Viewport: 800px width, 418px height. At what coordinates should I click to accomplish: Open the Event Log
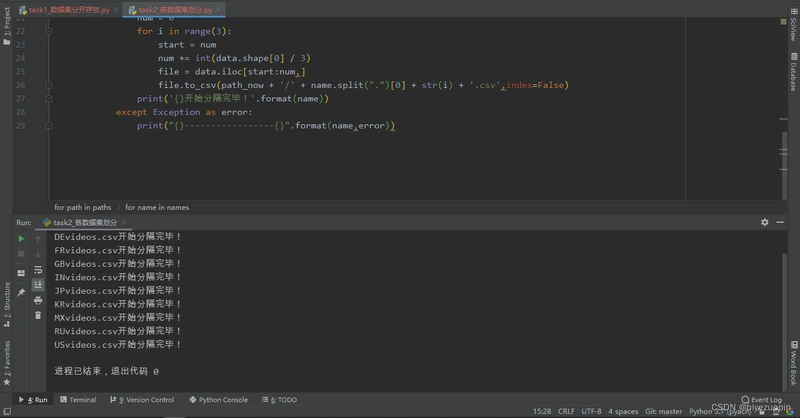(761, 400)
